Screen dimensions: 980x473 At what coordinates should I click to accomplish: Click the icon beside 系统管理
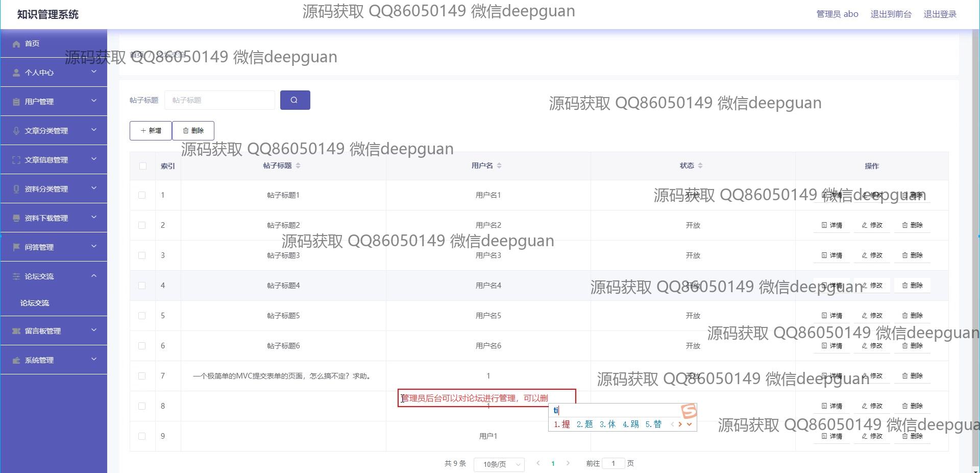(x=16, y=360)
